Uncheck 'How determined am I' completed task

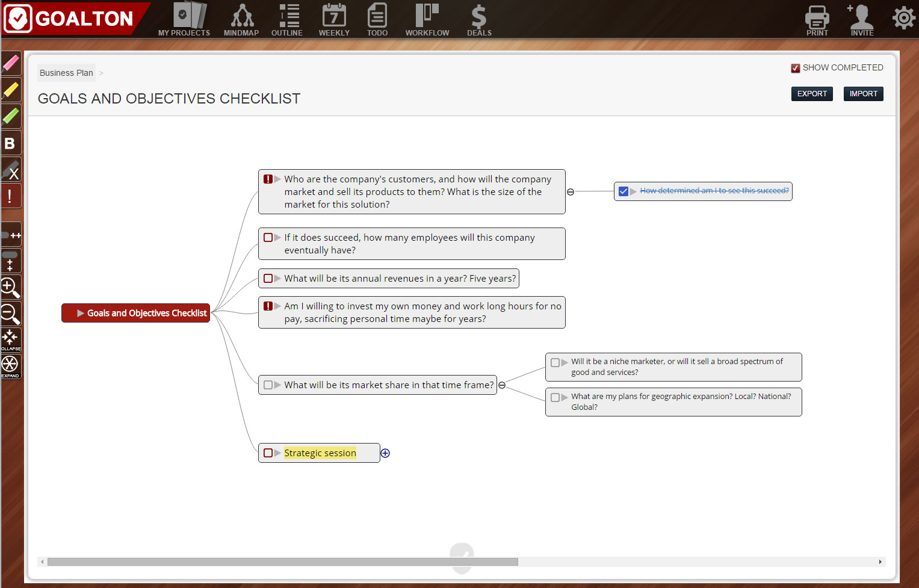coord(623,191)
